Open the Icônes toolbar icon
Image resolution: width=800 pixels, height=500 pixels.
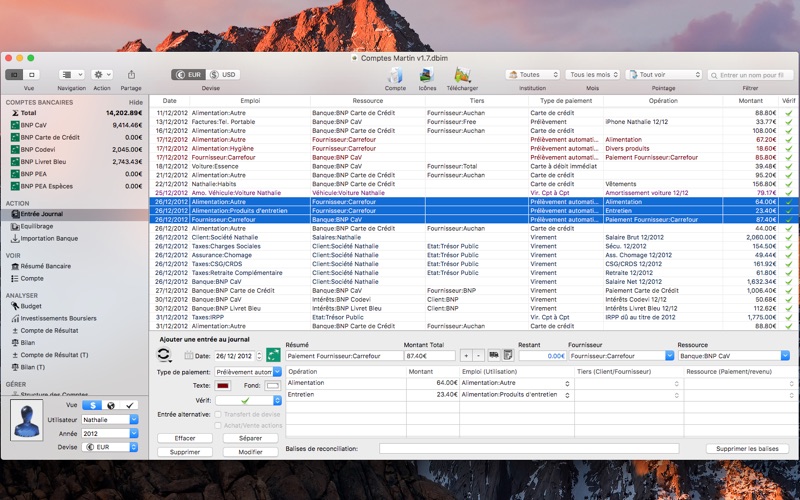(427, 75)
